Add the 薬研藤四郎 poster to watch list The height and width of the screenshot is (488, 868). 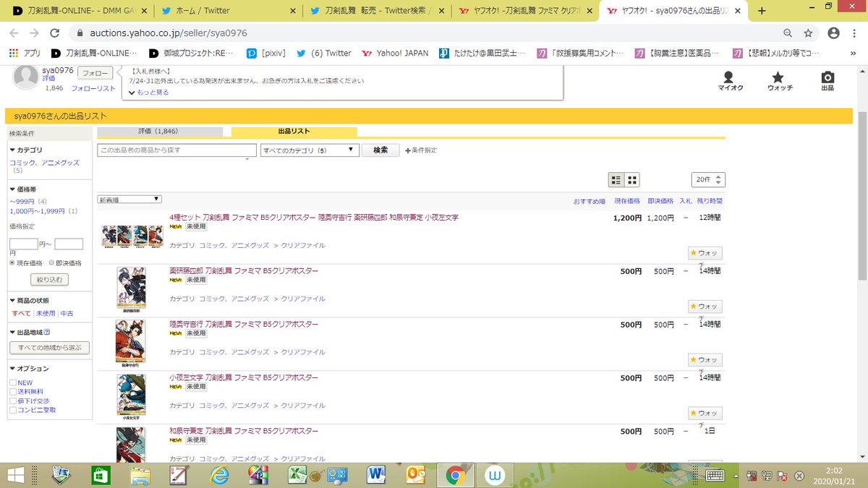705,307
